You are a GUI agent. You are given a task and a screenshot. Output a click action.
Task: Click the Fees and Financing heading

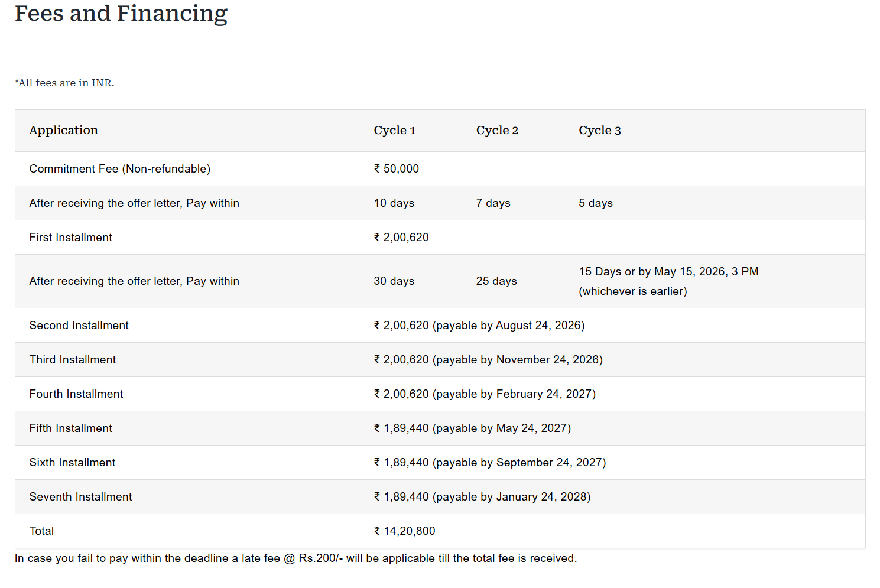pos(121,14)
